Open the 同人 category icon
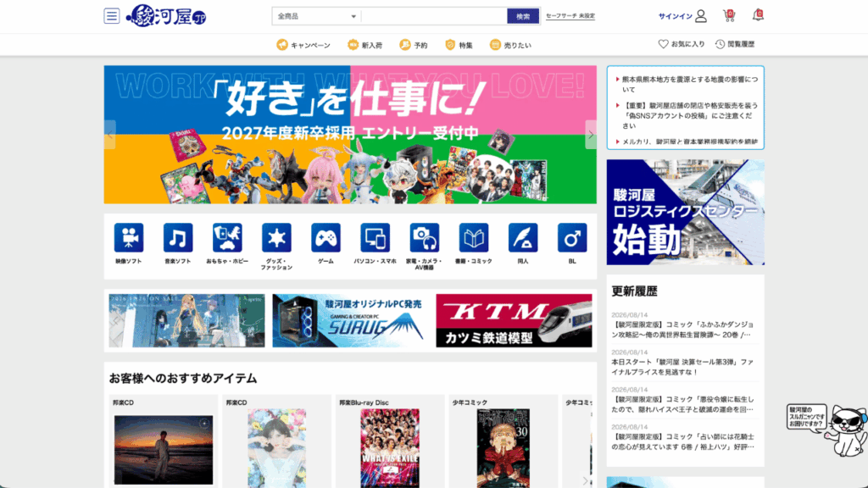 pos(522,238)
